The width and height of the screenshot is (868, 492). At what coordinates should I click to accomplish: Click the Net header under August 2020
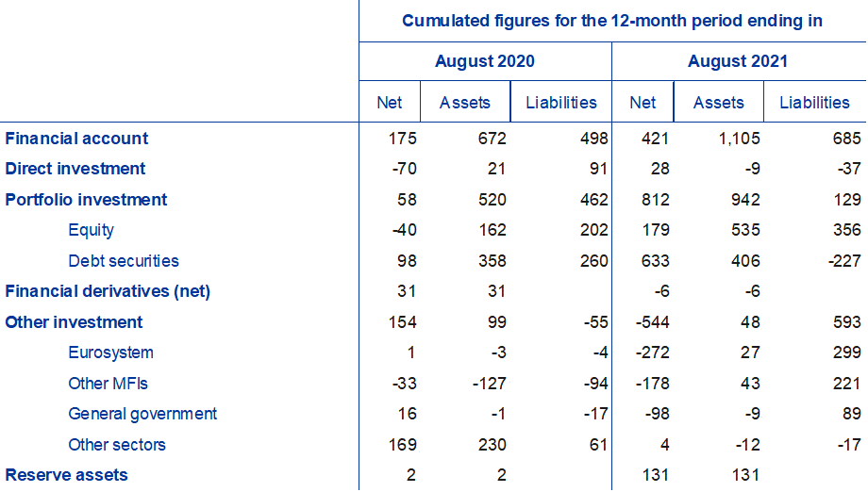click(x=389, y=103)
